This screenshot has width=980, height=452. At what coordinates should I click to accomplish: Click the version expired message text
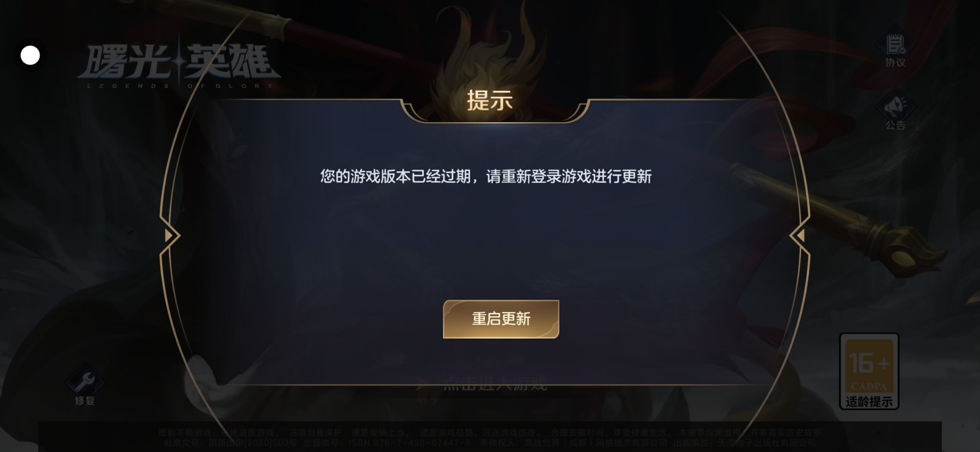coord(486,176)
